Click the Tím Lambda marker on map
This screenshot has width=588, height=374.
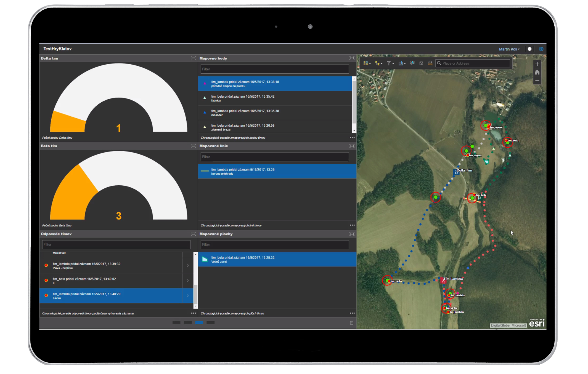click(443, 280)
